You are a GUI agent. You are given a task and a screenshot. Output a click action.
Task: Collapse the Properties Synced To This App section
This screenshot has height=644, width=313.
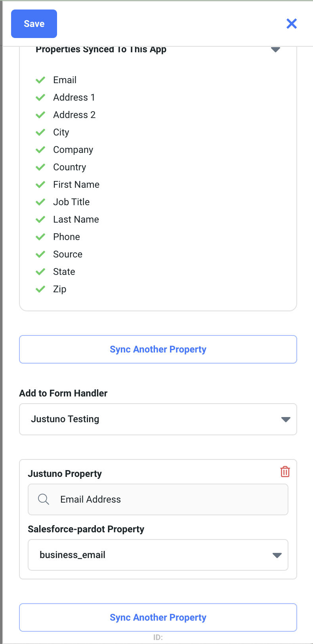tap(275, 50)
